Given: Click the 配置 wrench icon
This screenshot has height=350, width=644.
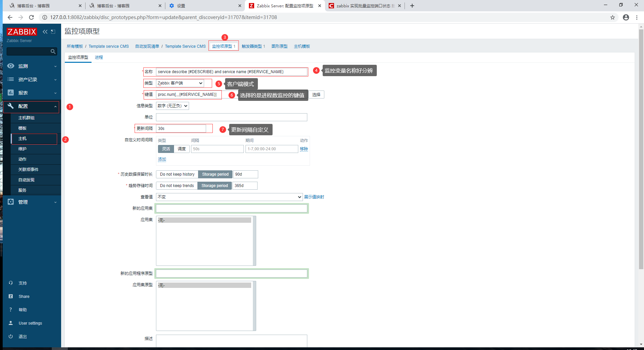Looking at the screenshot, I should (11, 106).
